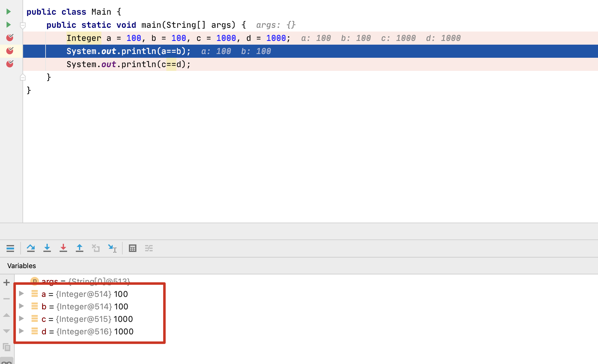The height and width of the screenshot is (364, 598).
Task: Toggle breakpoint on Integer declaration line
Action: [x=10, y=38]
